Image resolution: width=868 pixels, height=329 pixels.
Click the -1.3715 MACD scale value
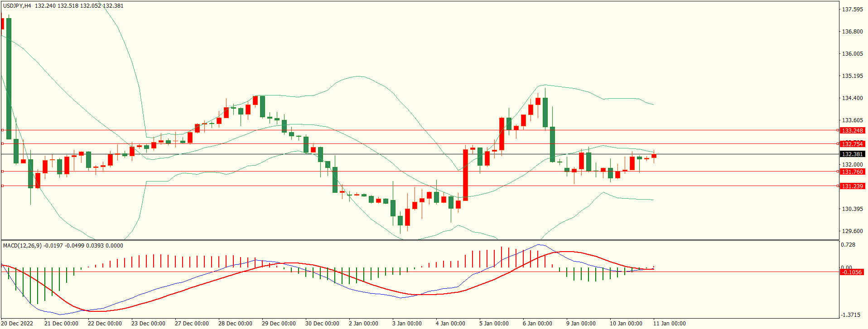point(851,315)
